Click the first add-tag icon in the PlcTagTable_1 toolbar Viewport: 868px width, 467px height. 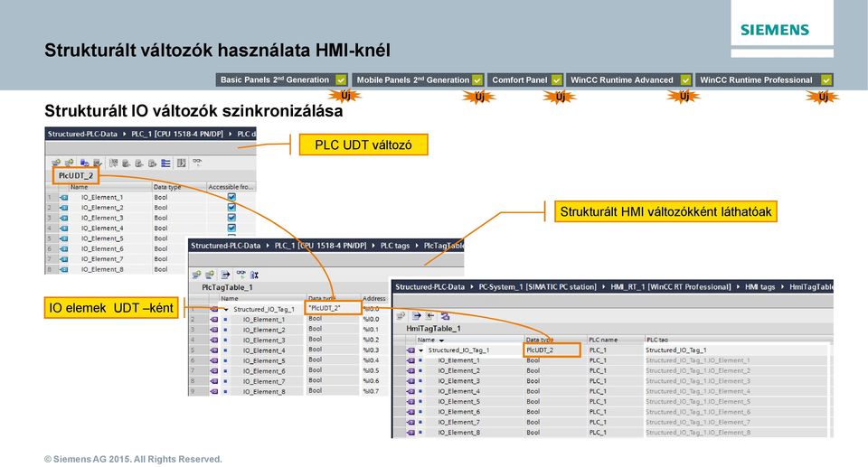(196, 275)
